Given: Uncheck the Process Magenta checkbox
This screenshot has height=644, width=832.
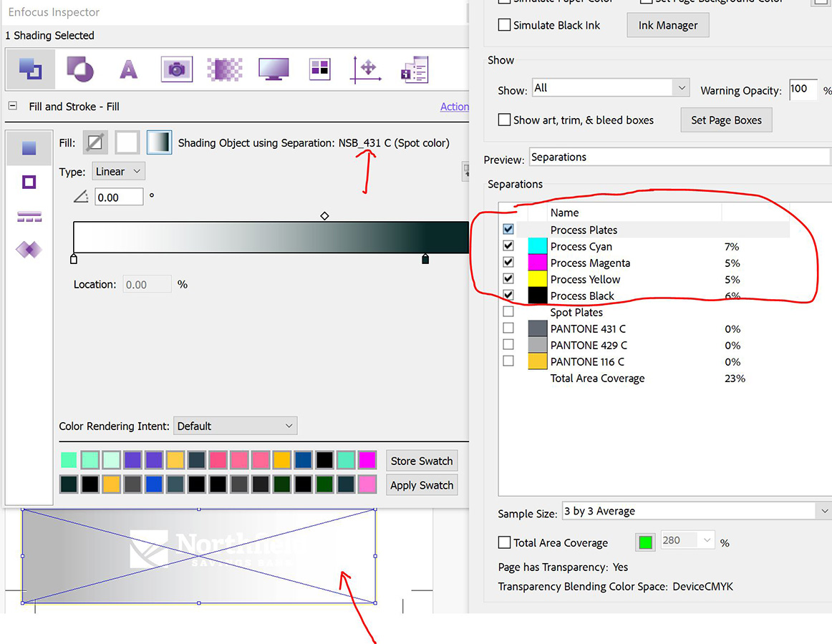Looking at the screenshot, I should click(x=508, y=262).
